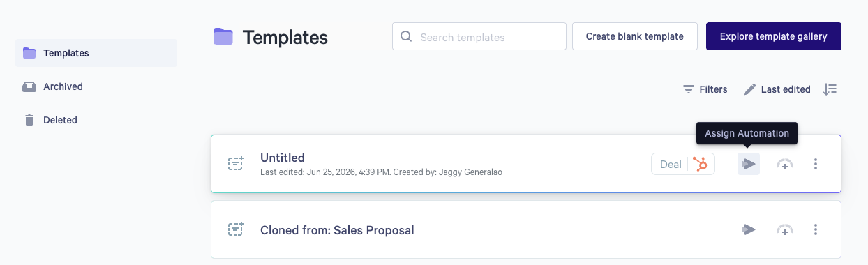Assign automation to Cloned Sales Proposal
This screenshot has height=265, width=868.
tap(749, 229)
